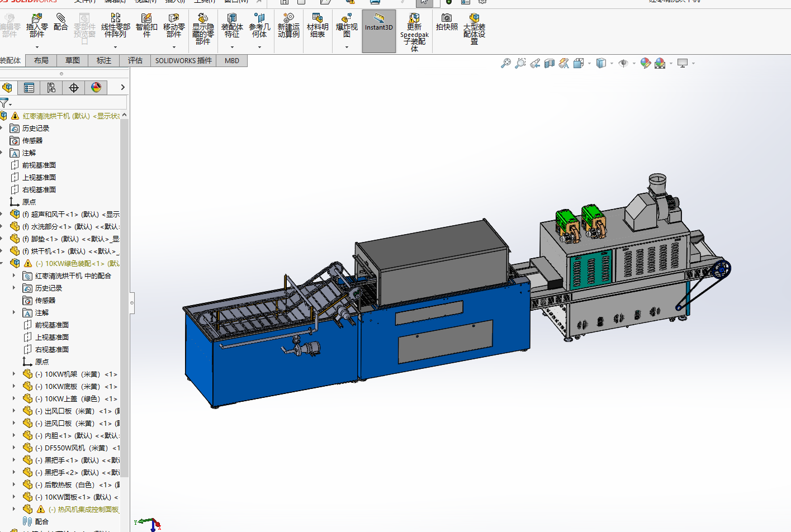The width and height of the screenshot is (791, 532).
Task: Switch to the 评估 tab
Action: [x=135, y=60]
